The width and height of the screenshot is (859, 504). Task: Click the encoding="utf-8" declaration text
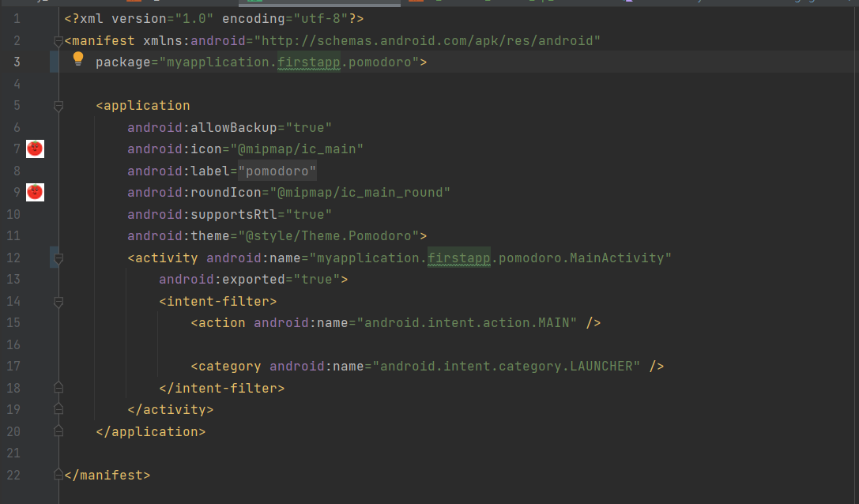[x=284, y=19]
